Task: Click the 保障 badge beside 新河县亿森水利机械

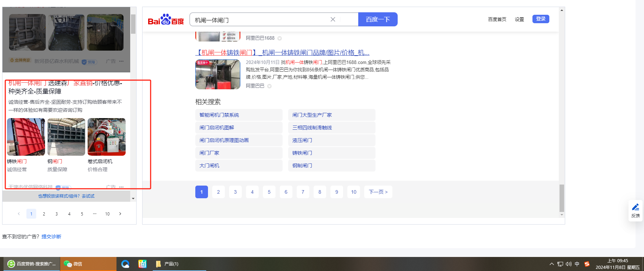Action: point(89,62)
